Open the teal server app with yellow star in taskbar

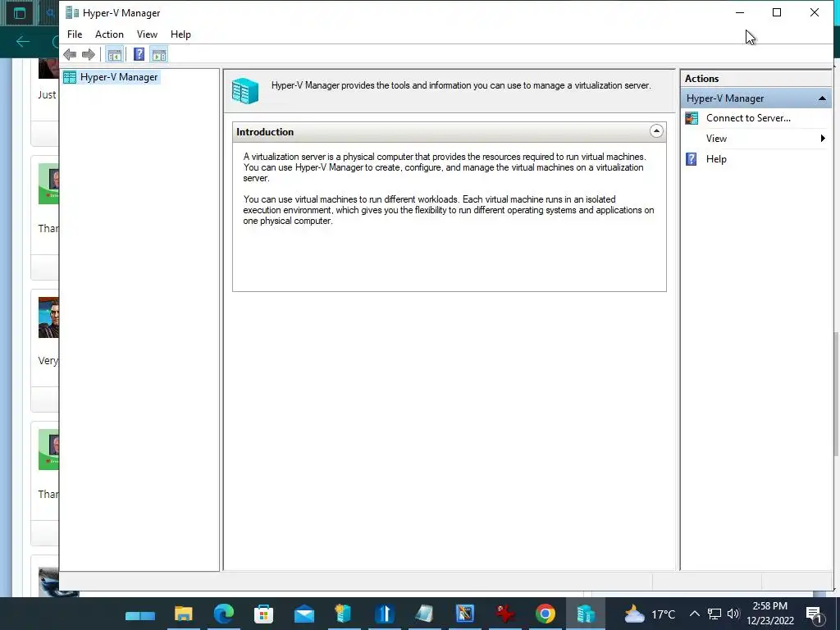(344, 614)
